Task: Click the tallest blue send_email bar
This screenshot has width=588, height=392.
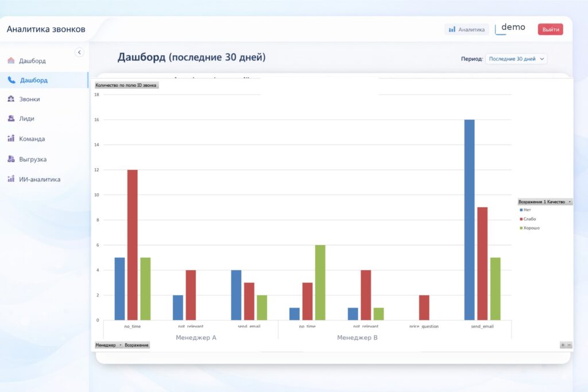Action: 469,219
